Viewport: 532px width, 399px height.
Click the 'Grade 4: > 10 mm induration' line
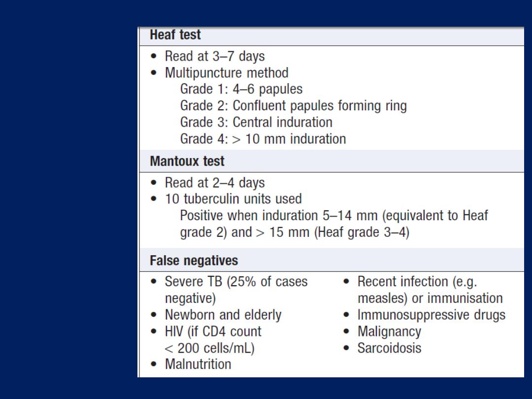click(x=263, y=139)
